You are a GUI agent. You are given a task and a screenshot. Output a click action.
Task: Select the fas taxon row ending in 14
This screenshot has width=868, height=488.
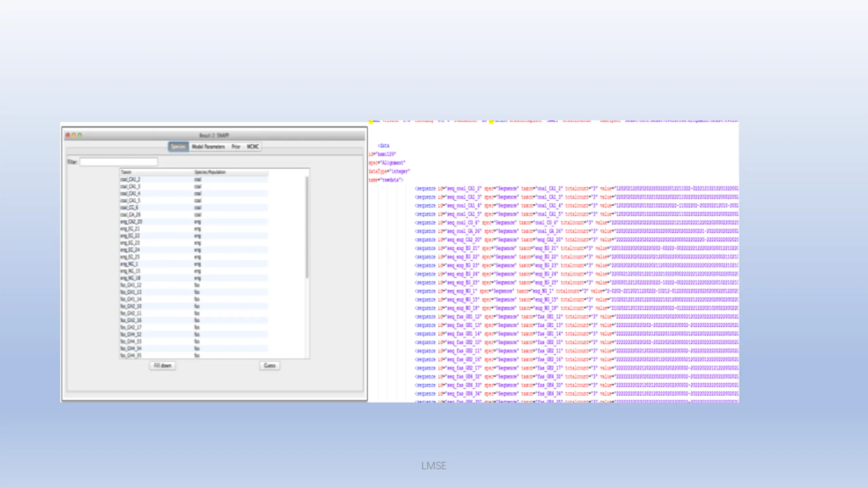click(194, 299)
